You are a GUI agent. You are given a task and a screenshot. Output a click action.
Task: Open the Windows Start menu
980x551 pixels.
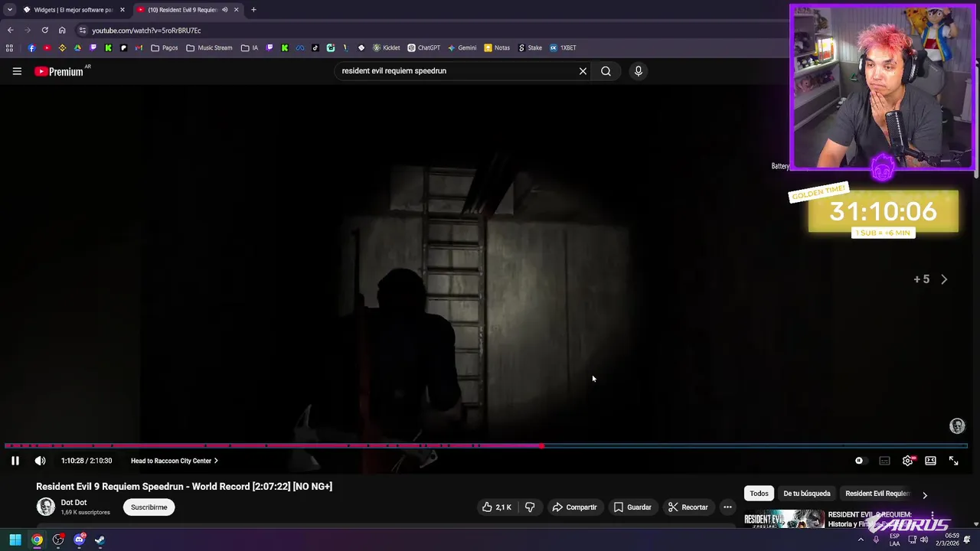(15, 540)
